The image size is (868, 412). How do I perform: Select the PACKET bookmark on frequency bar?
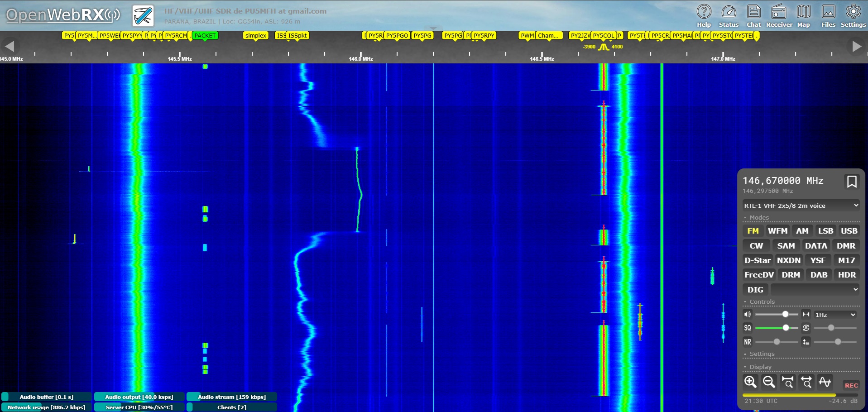click(205, 36)
